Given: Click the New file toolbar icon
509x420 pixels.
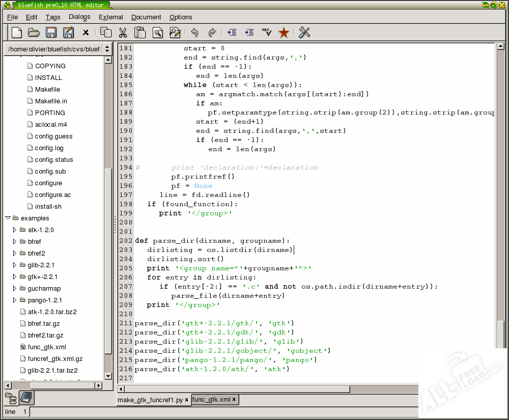Looking at the screenshot, I should 17,33.
